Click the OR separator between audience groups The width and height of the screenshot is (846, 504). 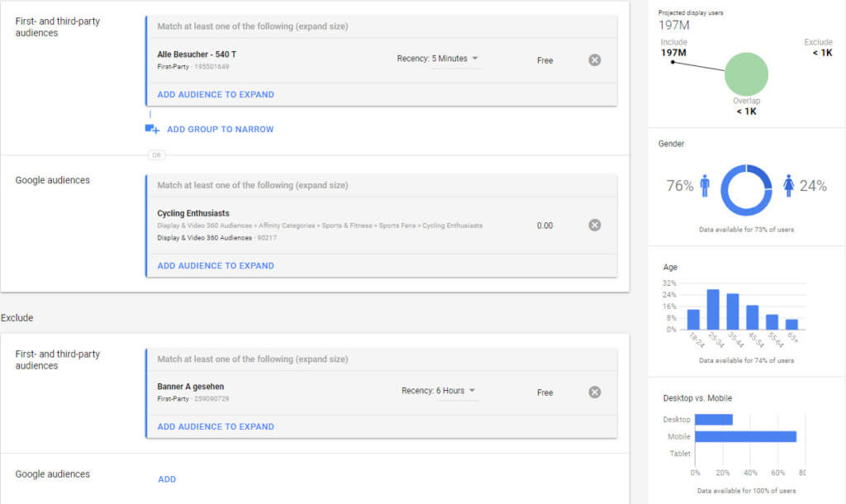coord(156,155)
